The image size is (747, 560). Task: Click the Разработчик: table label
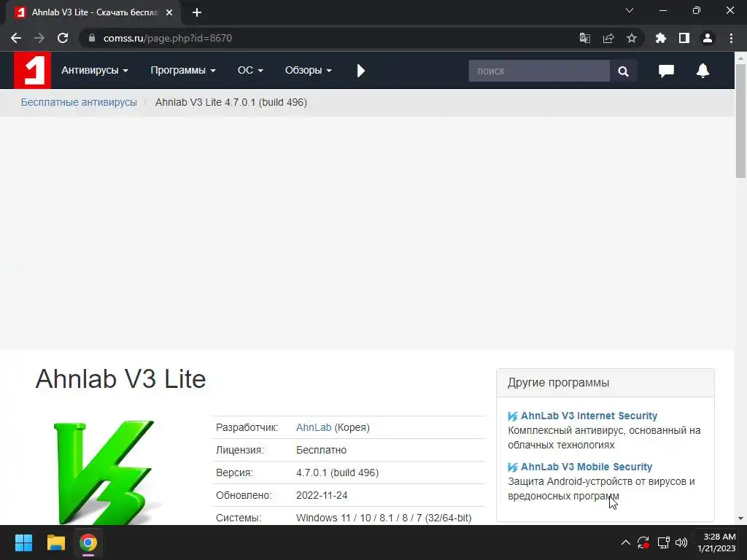(247, 427)
